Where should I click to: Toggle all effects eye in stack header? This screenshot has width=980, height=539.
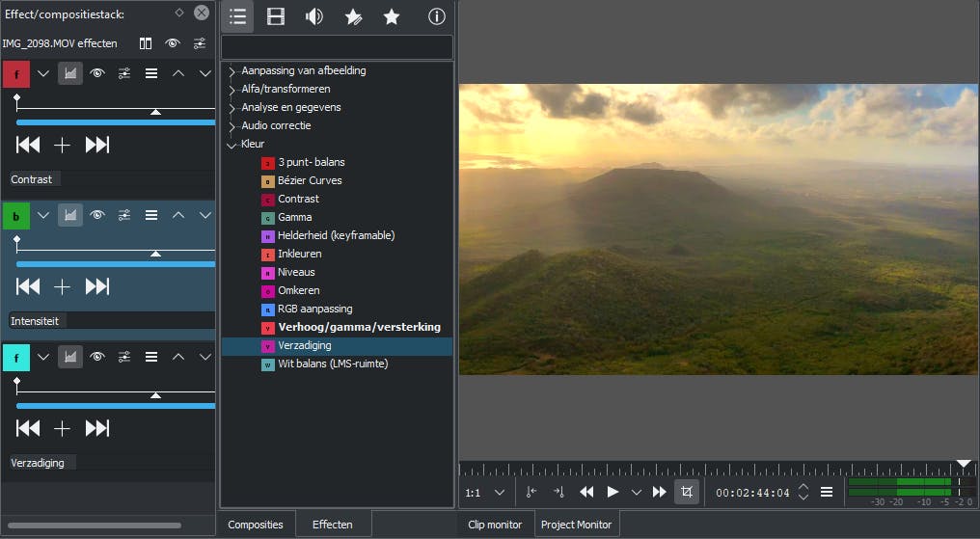pos(173,43)
